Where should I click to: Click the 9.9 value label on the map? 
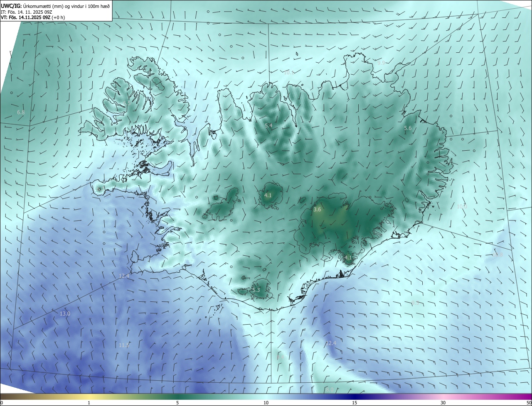(x=381, y=63)
